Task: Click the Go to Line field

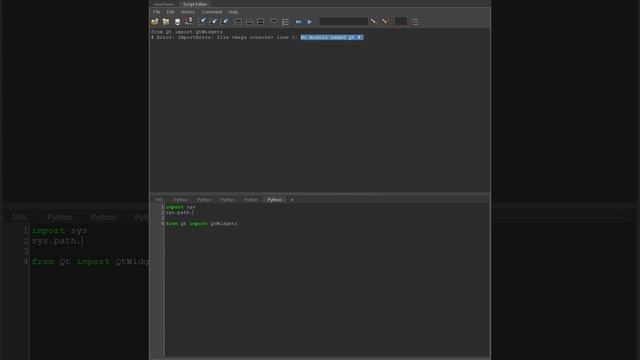Action: coord(400,21)
